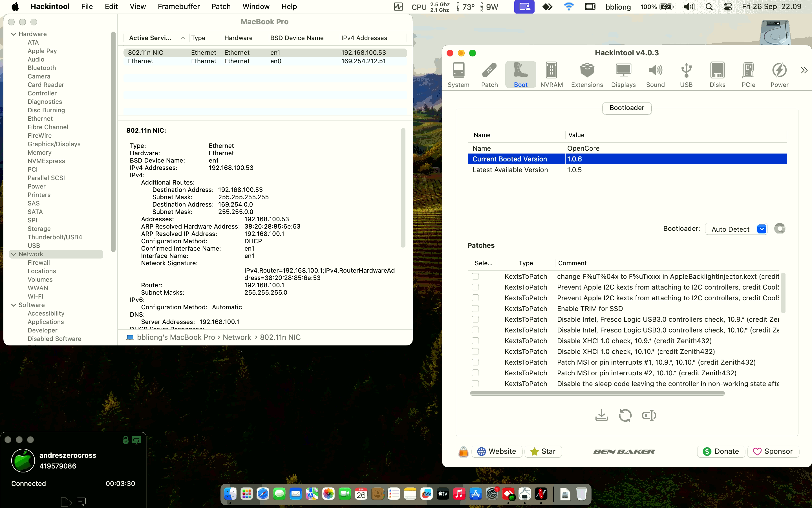
Task: Click the Sponsor button
Action: tap(773, 452)
